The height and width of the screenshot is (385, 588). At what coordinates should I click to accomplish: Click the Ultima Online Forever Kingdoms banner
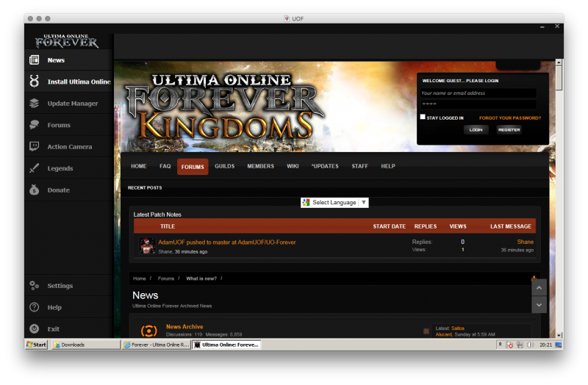click(225, 107)
